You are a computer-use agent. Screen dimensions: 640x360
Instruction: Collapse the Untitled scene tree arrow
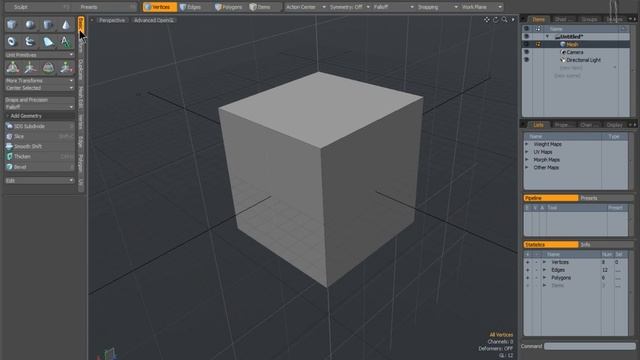click(547, 37)
